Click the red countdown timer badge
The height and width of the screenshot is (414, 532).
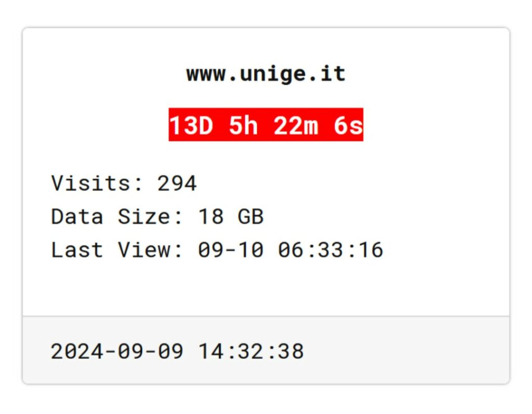click(265, 125)
